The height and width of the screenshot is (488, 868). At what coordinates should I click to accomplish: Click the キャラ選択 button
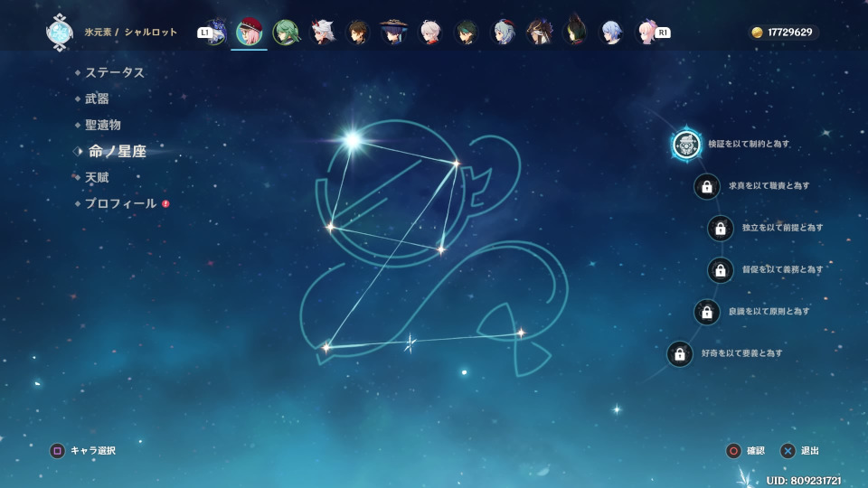click(83, 451)
